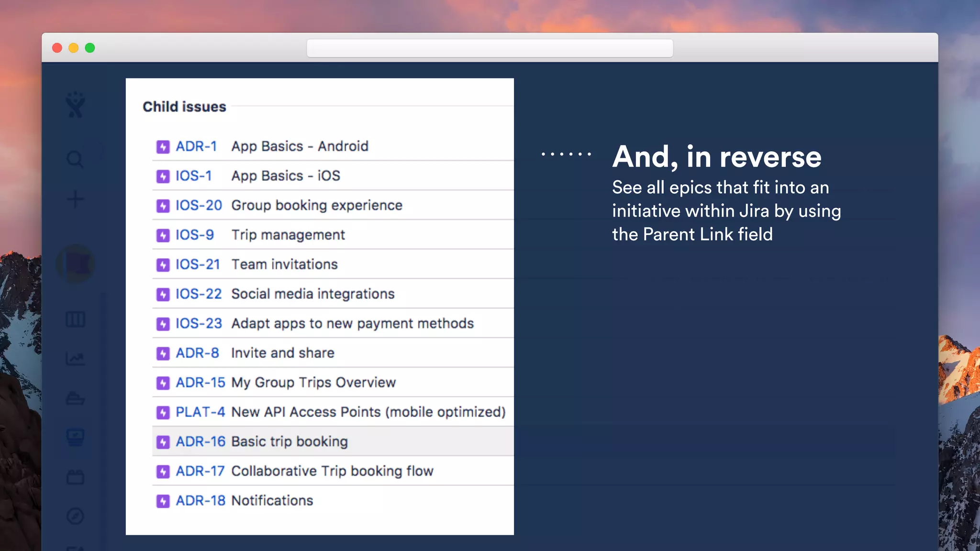
Task: Select the 'App Basics - iOS' summary
Action: (x=286, y=176)
